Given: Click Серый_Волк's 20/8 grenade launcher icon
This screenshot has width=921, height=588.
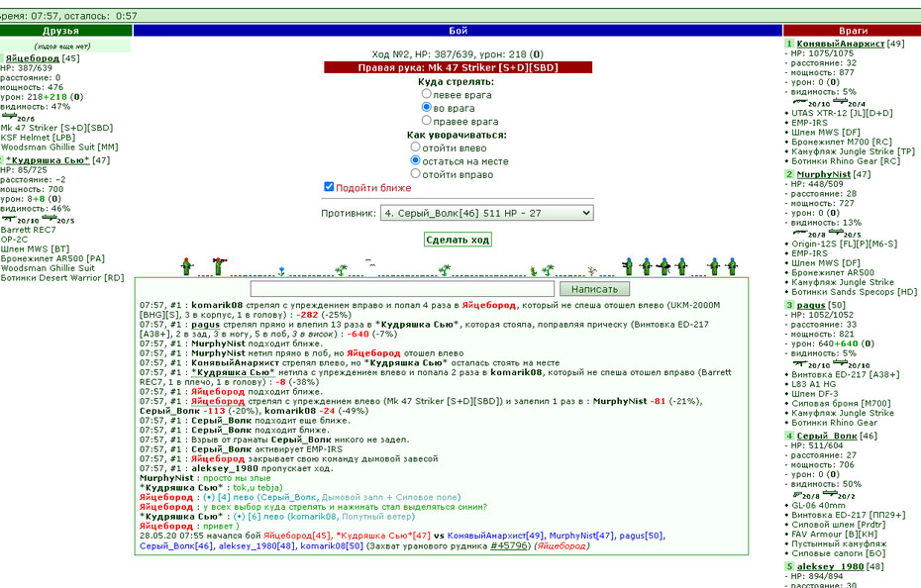Looking at the screenshot, I should (798, 495).
